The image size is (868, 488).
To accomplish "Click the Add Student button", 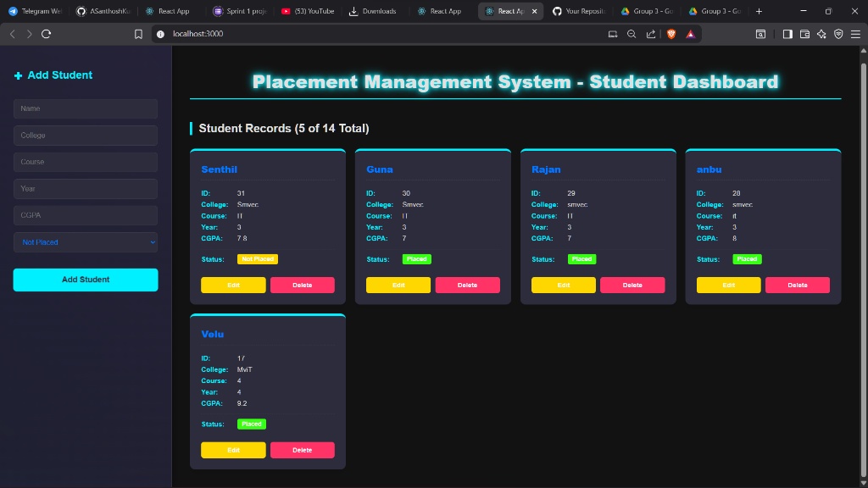I will point(85,280).
